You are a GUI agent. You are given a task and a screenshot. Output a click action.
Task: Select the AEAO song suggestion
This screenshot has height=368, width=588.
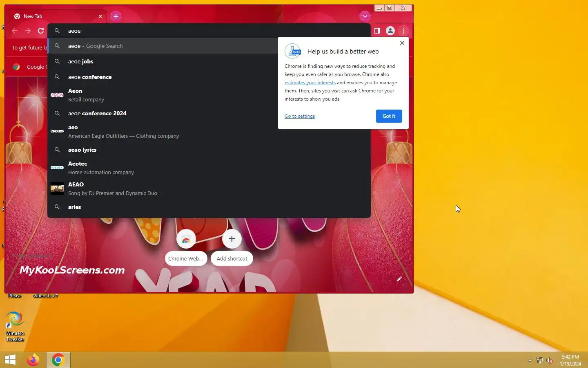click(x=209, y=188)
